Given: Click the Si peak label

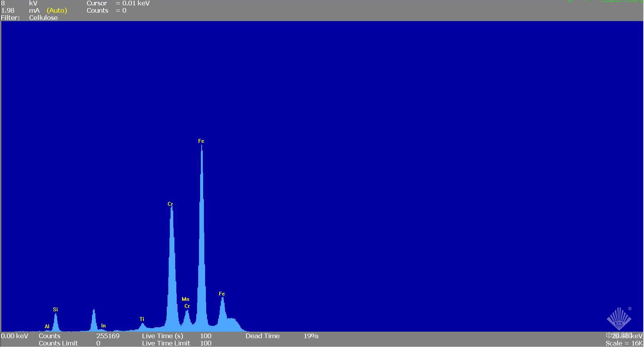Looking at the screenshot, I should click(x=55, y=309).
